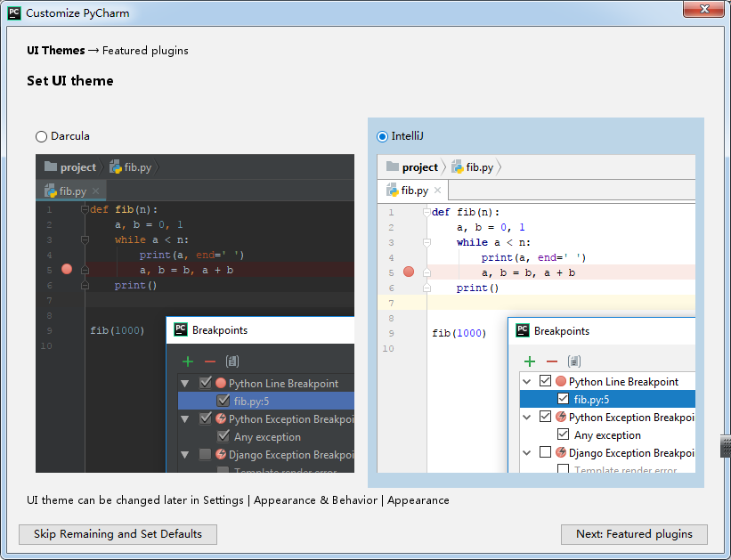This screenshot has width=731, height=560.
Task: Collapse Django Exception Breakpoint node in Darcula preview
Action: 185,455
